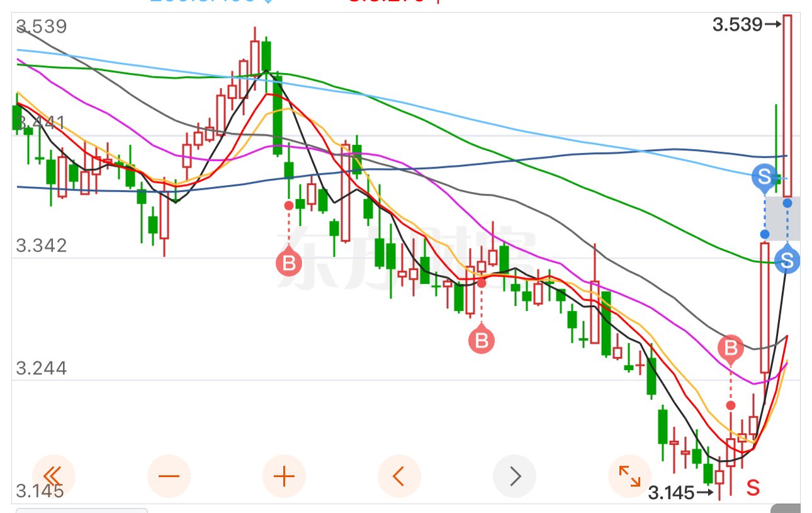Click the 3.342 axis price label
This screenshot has height=513, width=812.
coord(42,245)
